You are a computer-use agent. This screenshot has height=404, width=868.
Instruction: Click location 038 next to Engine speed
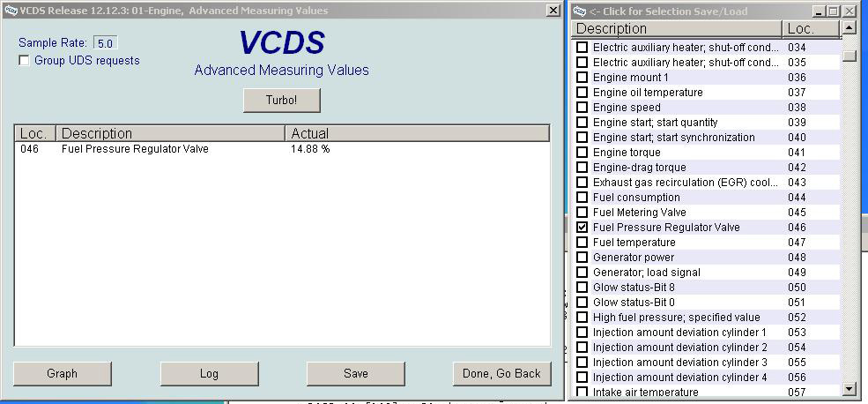pos(797,107)
